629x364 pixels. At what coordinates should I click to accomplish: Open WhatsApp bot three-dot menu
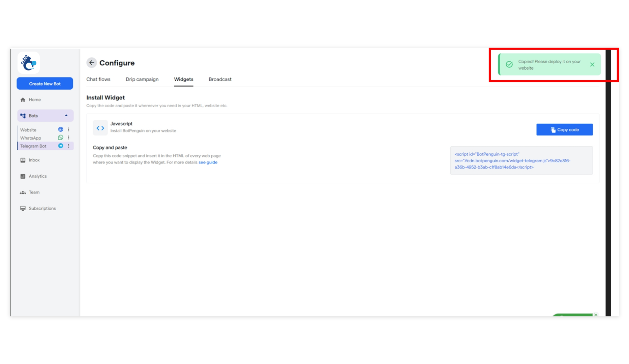pos(68,138)
